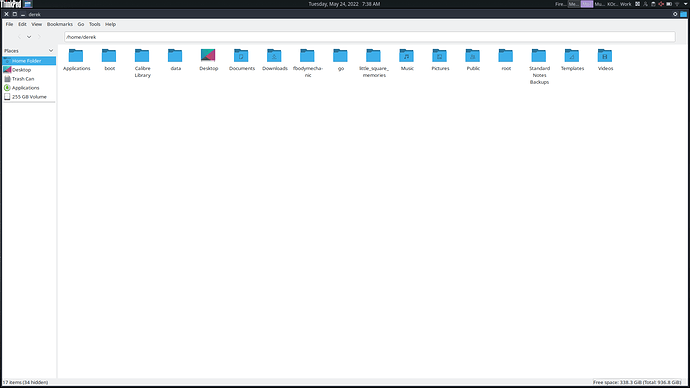Open the Edit menu

pyautogui.click(x=22, y=24)
